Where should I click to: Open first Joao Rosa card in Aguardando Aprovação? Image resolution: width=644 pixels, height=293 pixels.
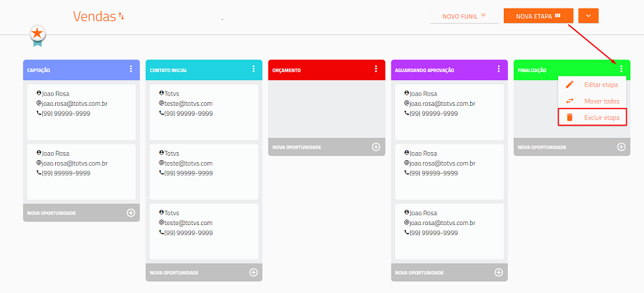(x=449, y=112)
